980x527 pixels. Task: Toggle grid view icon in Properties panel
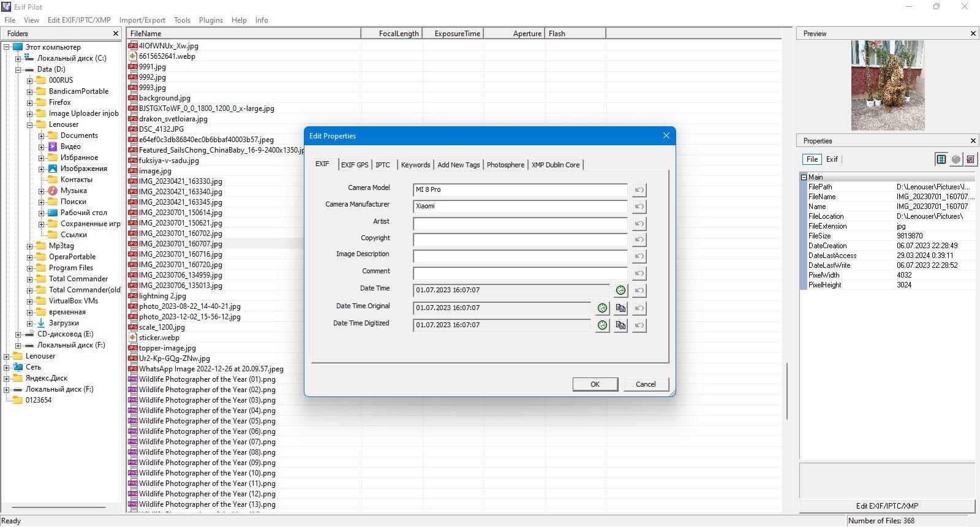(x=941, y=159)
